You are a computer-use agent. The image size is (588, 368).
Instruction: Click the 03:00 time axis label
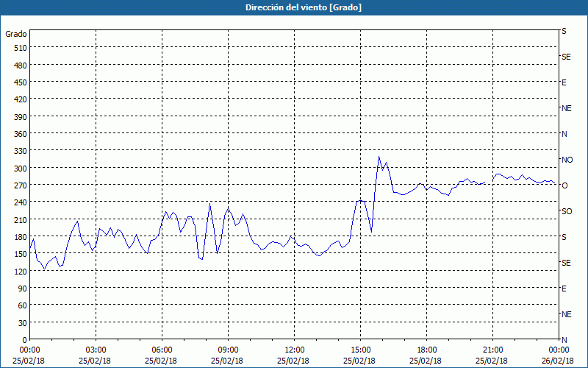pyautogui.click(x=96, y=350)
